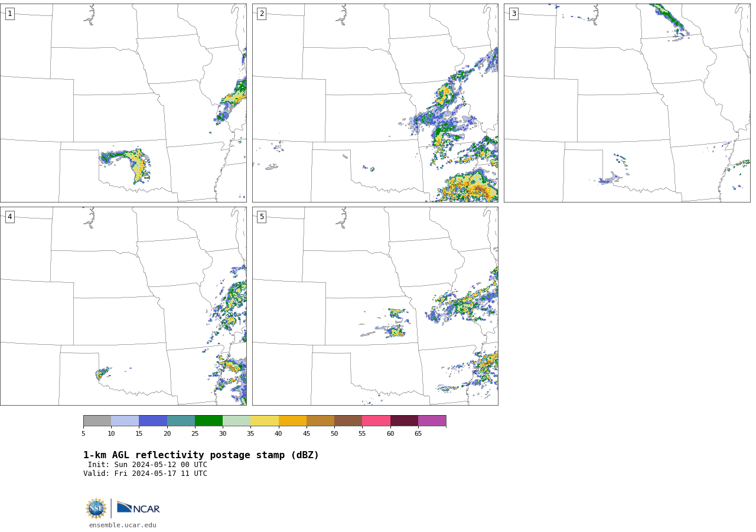Click the NSF logo icon

click(x=96, y=508)
